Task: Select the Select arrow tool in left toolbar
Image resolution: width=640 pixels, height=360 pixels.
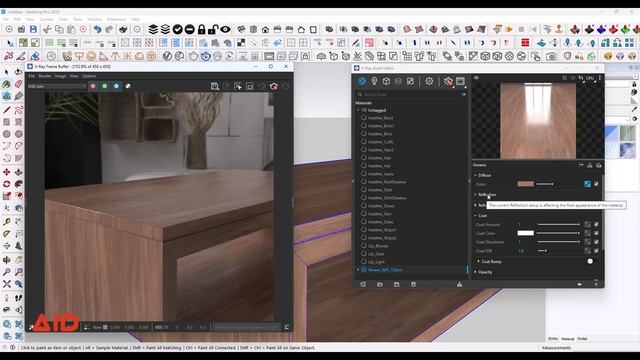Action: (x=7, y=72)
